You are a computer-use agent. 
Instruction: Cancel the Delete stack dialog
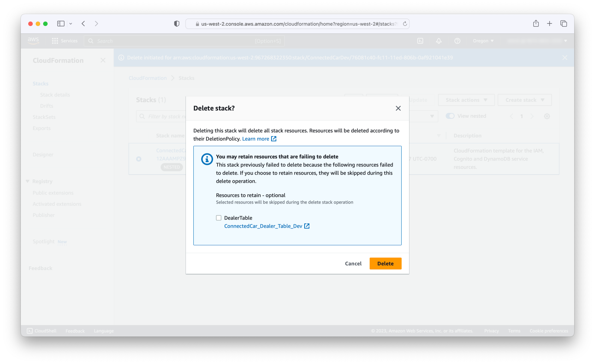[x=353, y=263]
